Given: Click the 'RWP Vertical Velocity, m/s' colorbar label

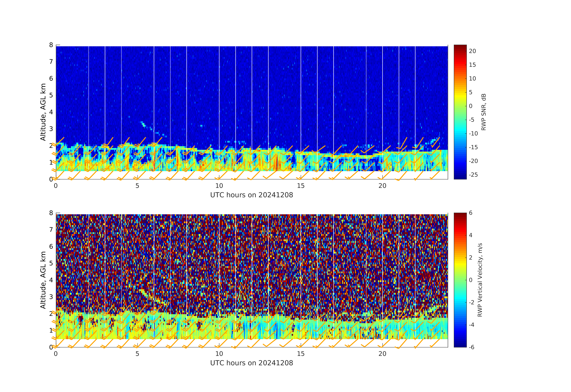Looking at the screenshot, I should 480,280.
